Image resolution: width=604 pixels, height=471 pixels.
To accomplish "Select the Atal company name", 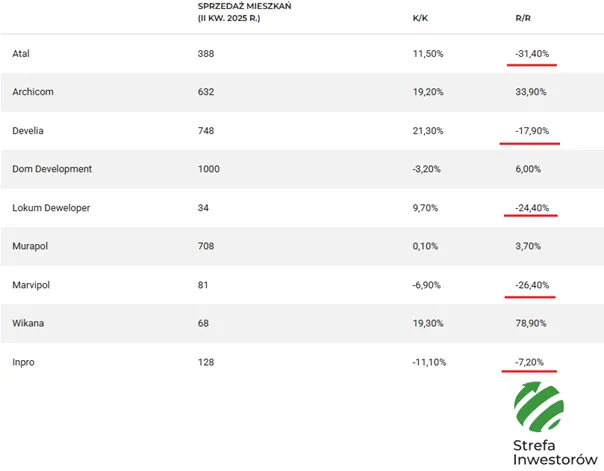I will tap(21, 54).
